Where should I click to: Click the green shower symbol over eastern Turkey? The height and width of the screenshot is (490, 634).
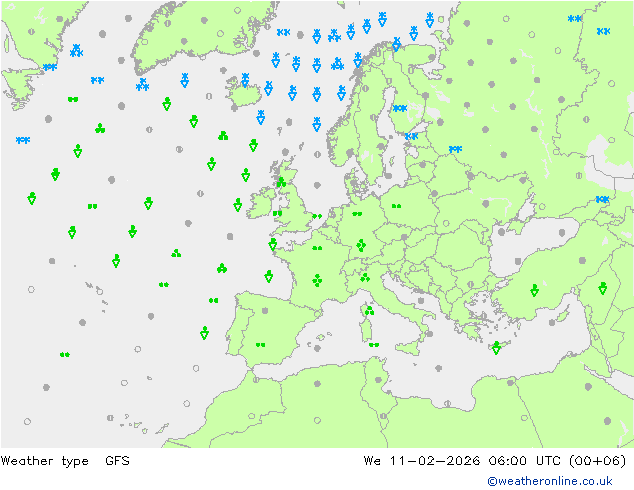[x=603, y=288]
